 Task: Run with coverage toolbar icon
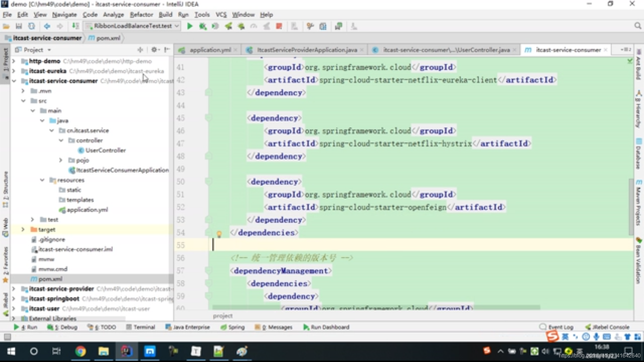coord(215,26)
